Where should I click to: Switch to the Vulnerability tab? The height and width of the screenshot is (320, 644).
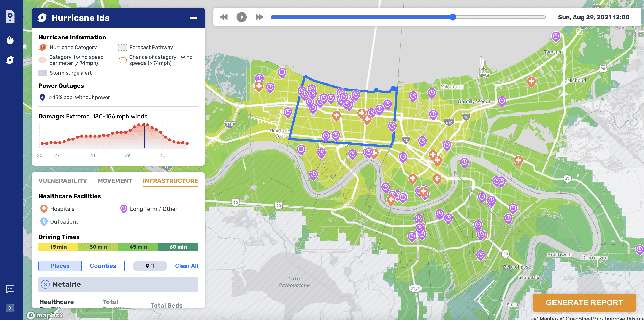tap(63, 181)
